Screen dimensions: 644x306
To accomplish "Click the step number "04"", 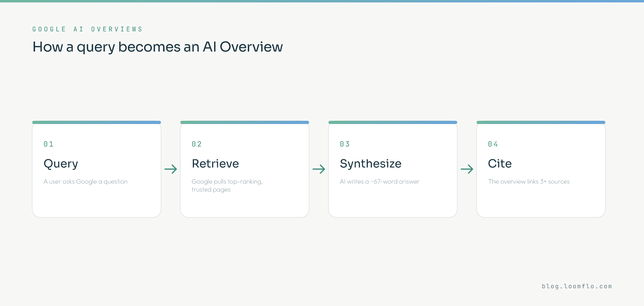I will pos(493,144).
